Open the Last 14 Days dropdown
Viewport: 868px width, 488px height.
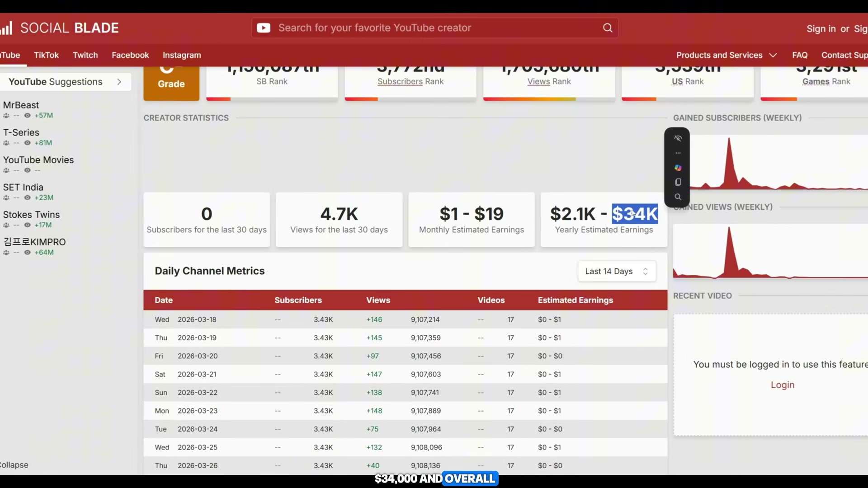[x=617, y=271]
